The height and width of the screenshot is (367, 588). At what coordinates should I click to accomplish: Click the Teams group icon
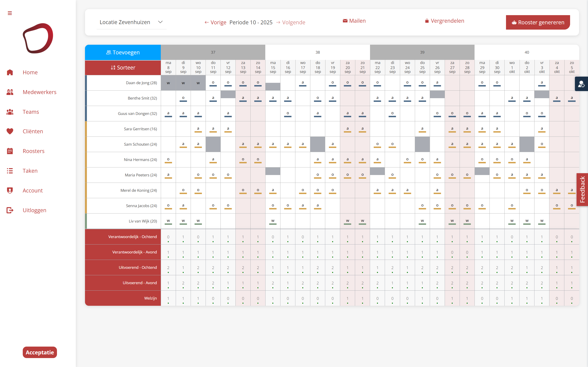coord(10,112)
